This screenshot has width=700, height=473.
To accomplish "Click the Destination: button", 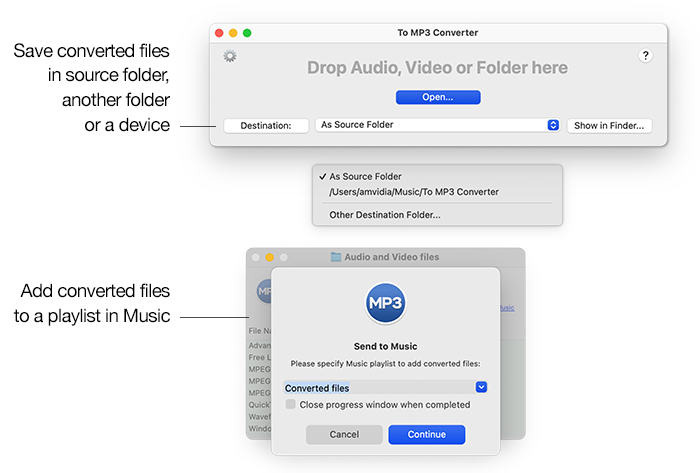I will 266,125.
